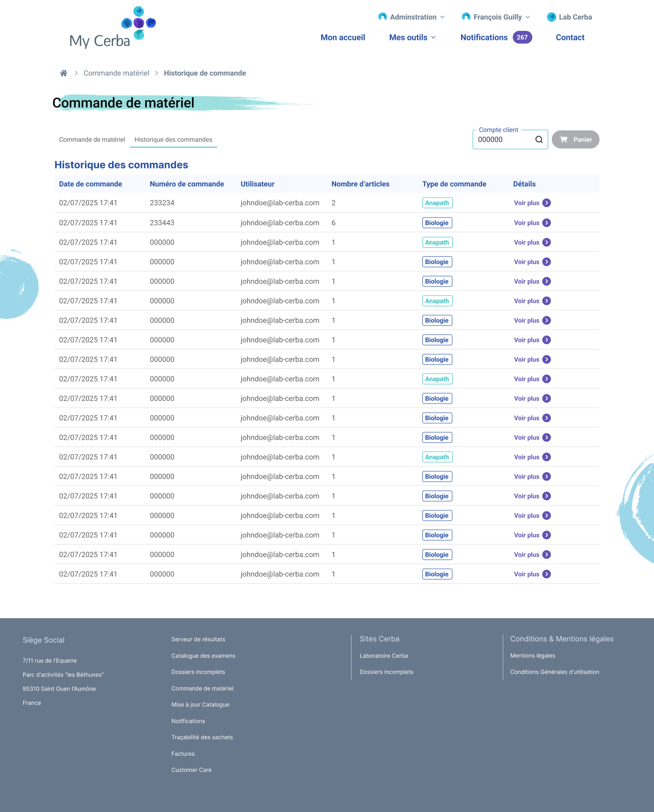Click Biologie tag of order 233443
Screen dimensions: 654x812
coord(437,223)
